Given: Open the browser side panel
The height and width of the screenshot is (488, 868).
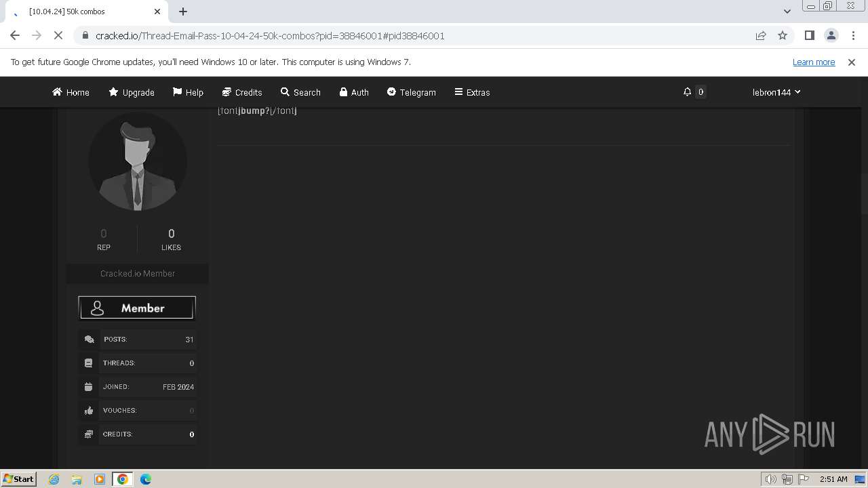Looking at the screenshot, I should click(809, 35).
